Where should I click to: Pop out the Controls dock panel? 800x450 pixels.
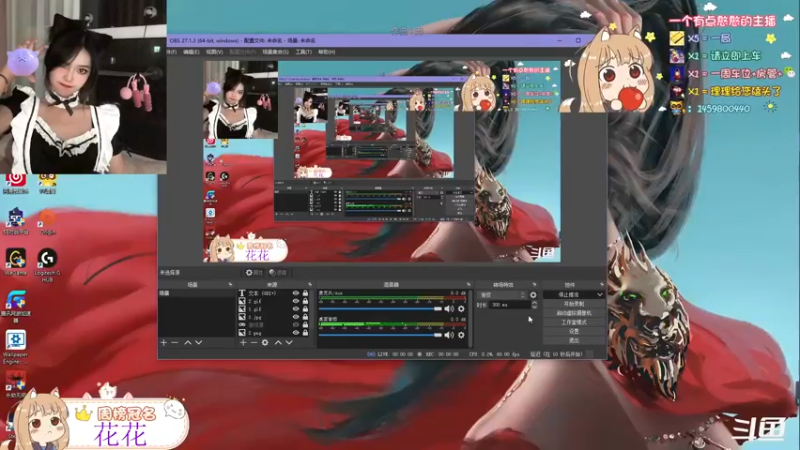click(x=602, y=284)
